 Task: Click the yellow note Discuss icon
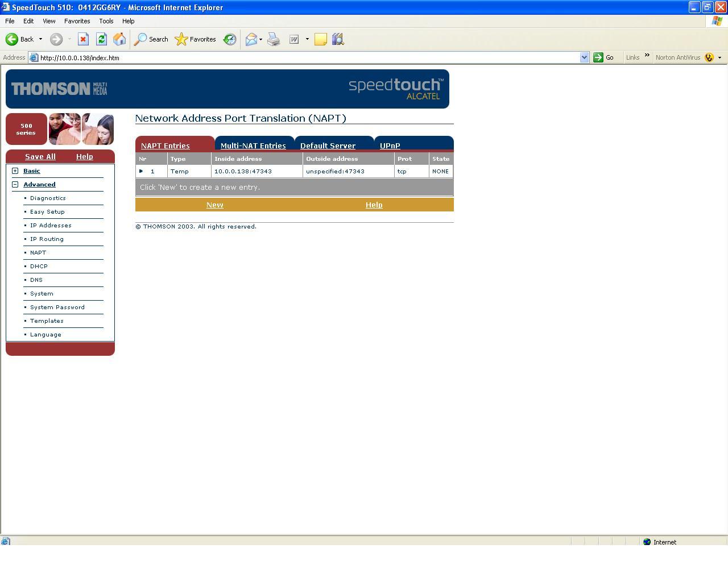point(321,39)
